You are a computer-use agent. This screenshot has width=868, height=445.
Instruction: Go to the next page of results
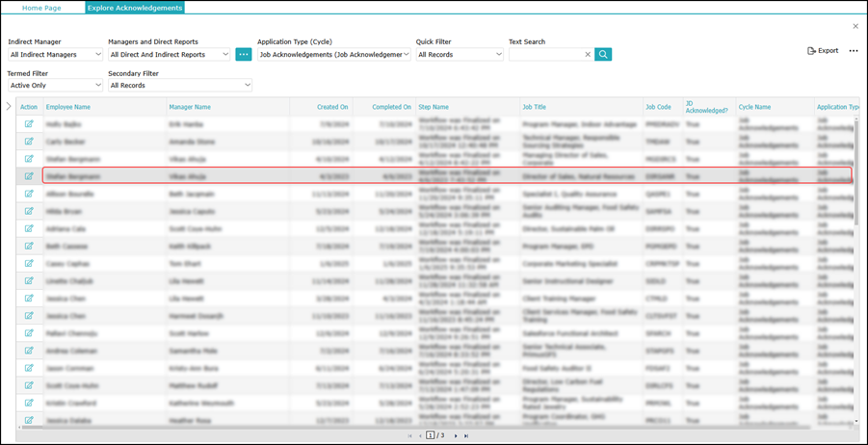456,435
